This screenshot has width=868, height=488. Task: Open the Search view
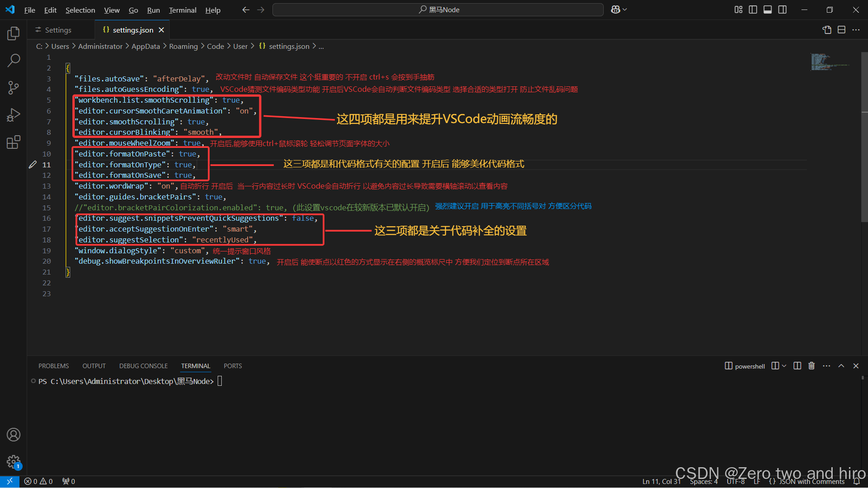pos(14,60)
